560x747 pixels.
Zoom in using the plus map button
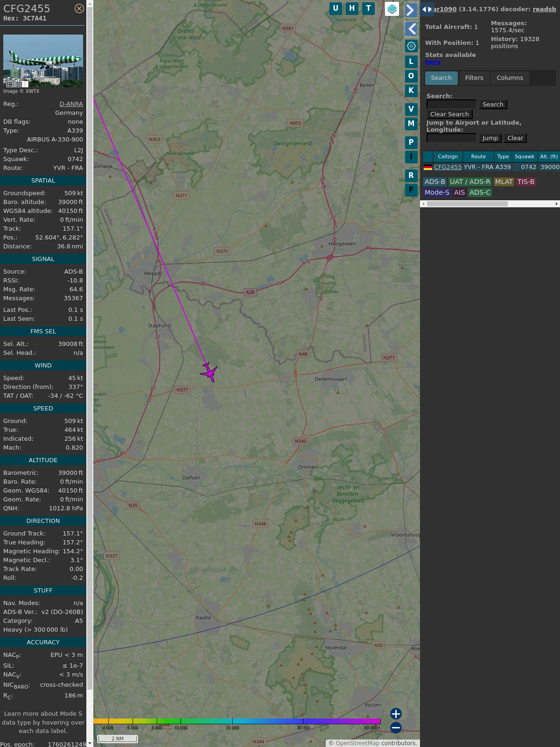coord(396,713)
